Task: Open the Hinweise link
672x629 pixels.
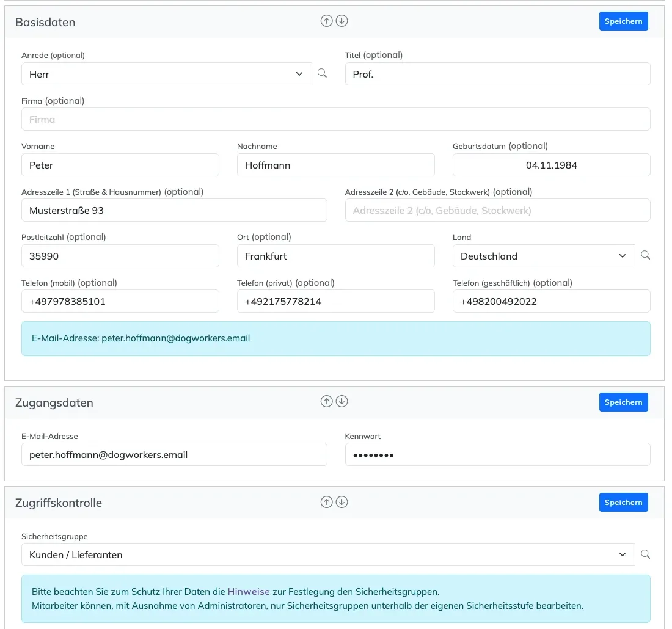Action: (249, 592)
